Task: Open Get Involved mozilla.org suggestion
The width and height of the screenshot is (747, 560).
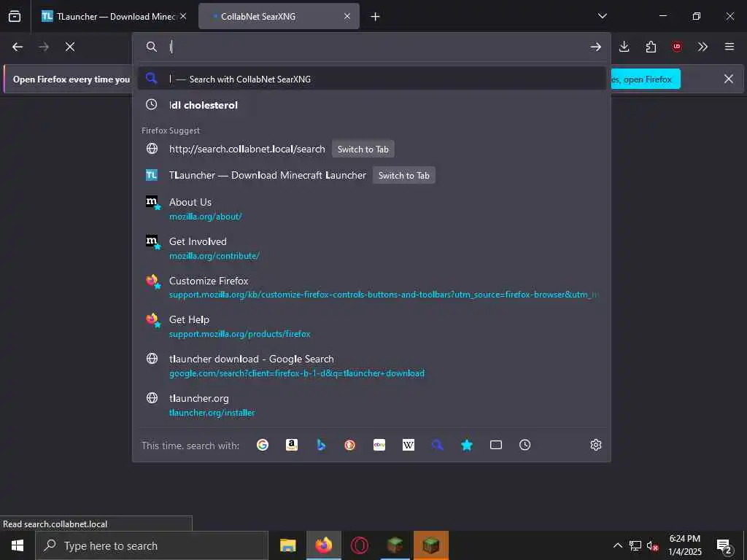Action: click(371, 248)
